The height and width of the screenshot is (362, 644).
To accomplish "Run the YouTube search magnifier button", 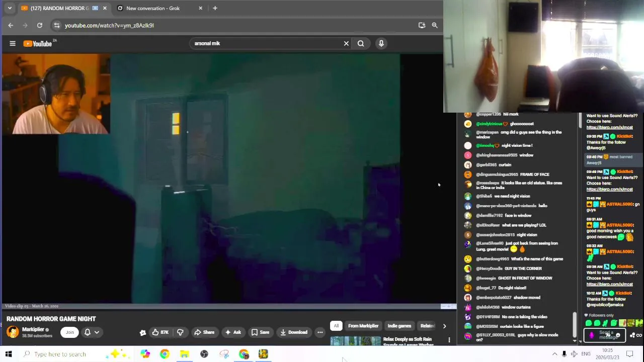I will [361, 43].
